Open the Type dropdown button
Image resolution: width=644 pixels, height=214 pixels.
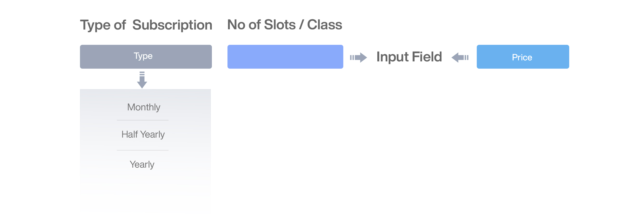[x=146, y=57]
